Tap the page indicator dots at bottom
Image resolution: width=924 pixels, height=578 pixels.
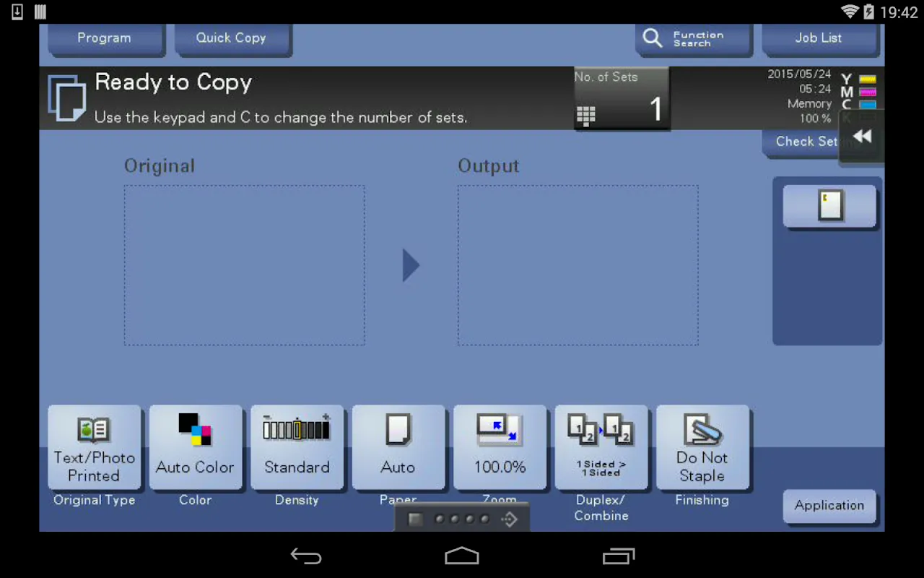461,518
